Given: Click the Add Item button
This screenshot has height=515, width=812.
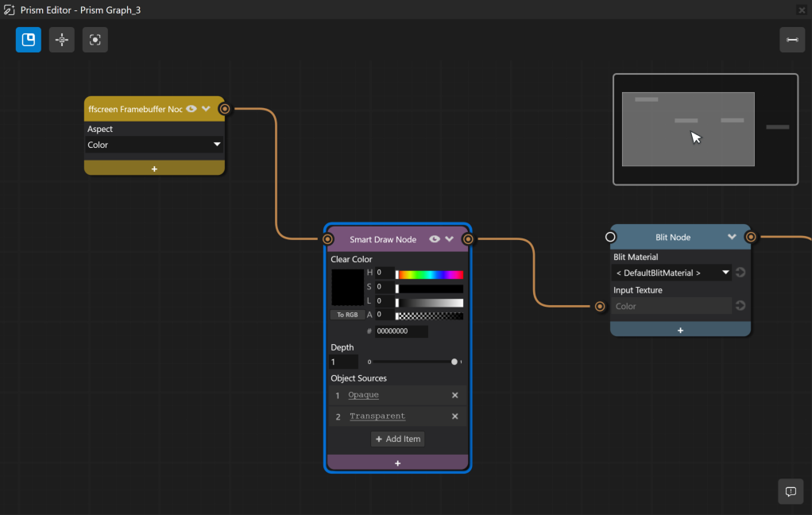Looking at the screenshot, I should click(x=397, y=439).
